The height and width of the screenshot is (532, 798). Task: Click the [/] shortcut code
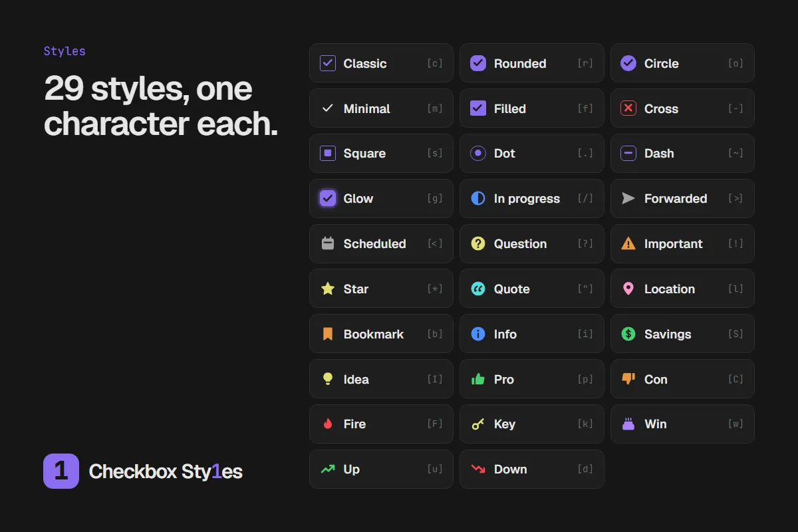585,198
